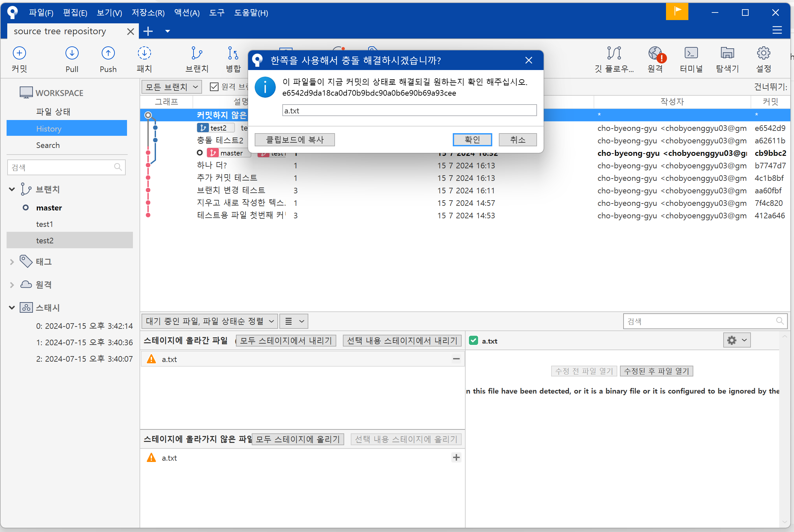794x532 pixels.
Task: Open the 보기(V) menu
Action: 109,12
